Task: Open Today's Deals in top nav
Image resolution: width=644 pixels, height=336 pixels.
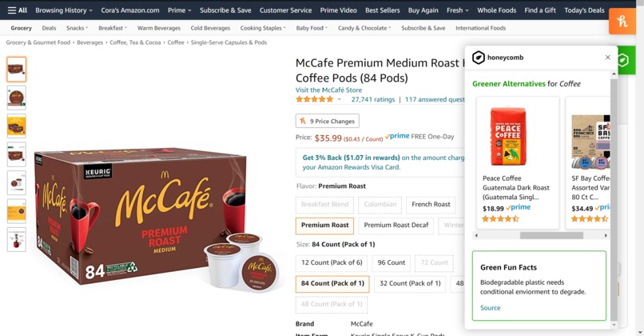Action: tap(584, 10)
